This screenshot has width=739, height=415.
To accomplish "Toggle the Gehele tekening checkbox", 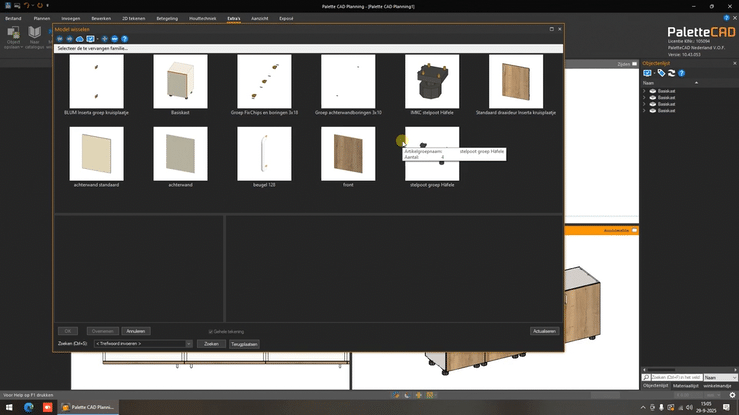I will coord(210,331).
